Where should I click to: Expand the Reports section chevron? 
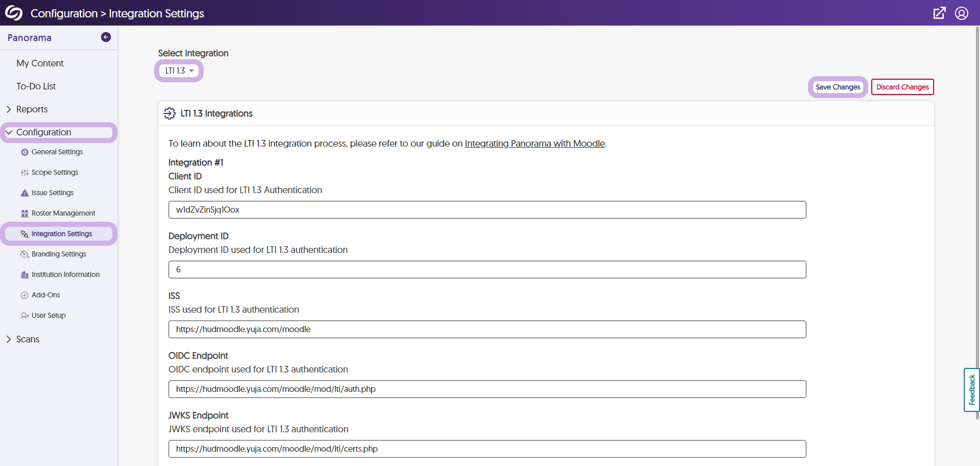[8, 109]
